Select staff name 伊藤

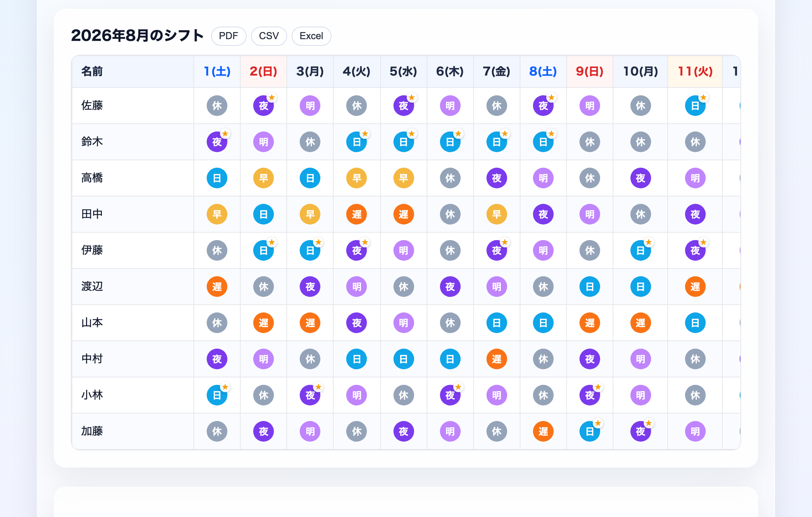pyautogui.click(x=92, y=250)
